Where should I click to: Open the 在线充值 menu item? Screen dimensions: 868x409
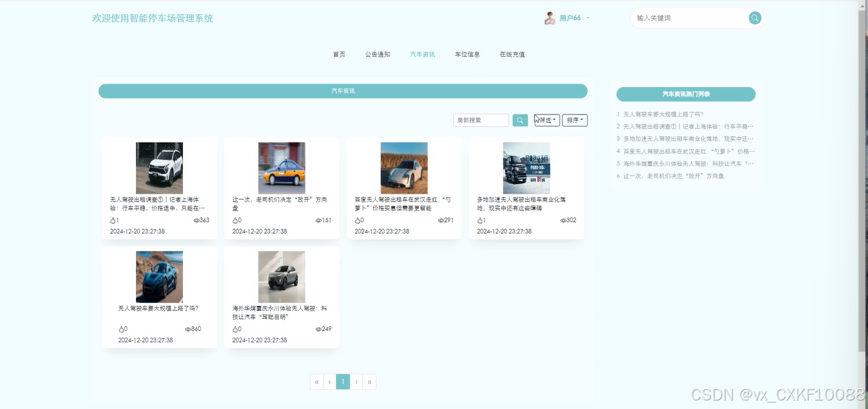(512, 54)
